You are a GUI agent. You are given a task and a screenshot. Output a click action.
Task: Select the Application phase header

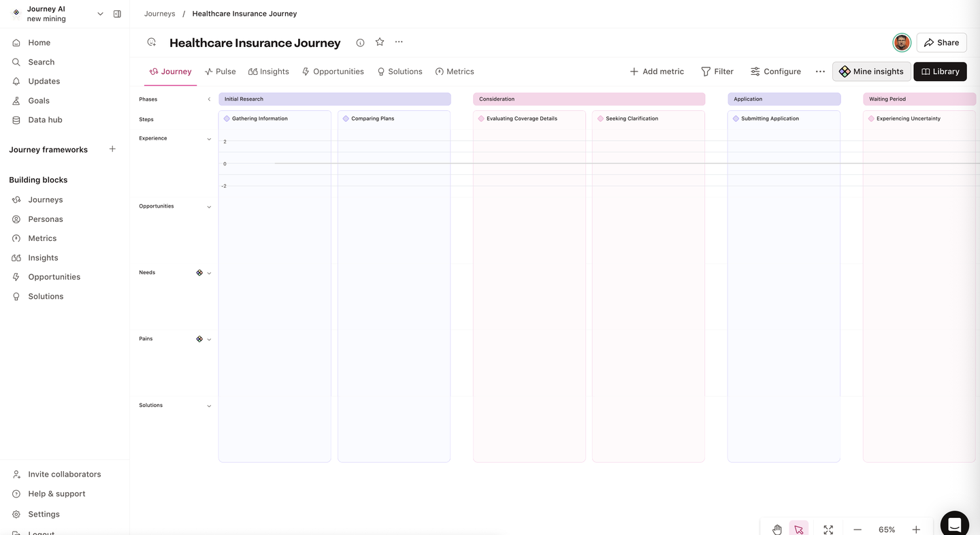[784, 99]
